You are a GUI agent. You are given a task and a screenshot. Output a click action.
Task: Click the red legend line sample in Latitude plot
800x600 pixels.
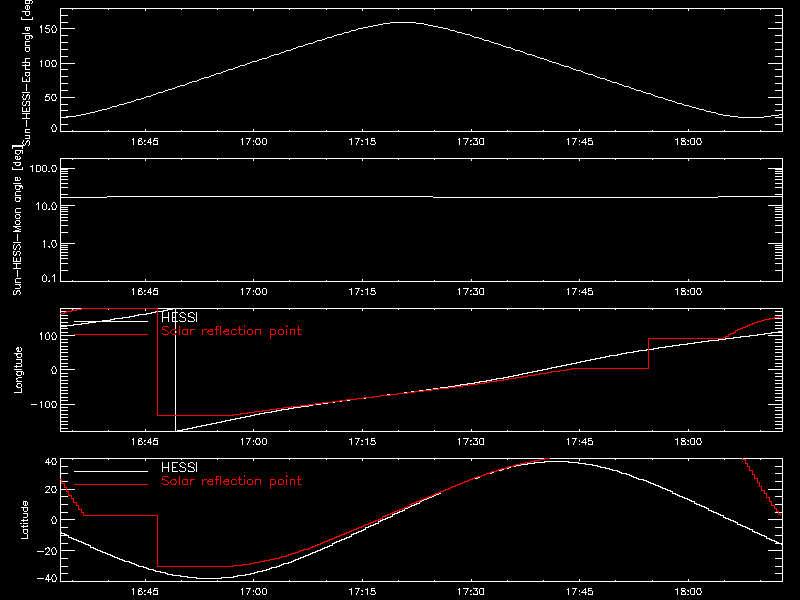111,485
